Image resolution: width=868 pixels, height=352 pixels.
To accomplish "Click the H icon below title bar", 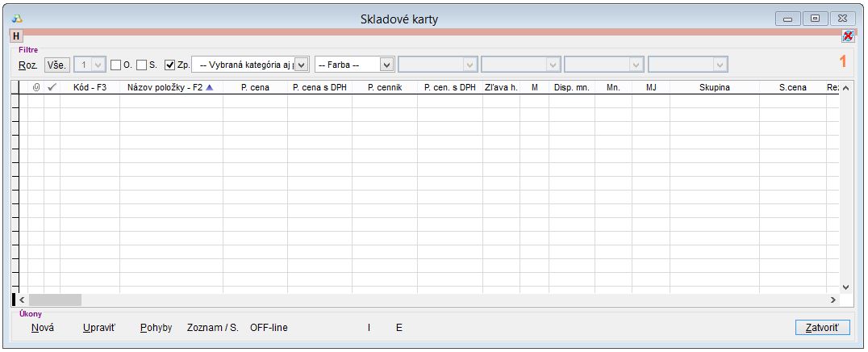I will click(x=15, y=36).
